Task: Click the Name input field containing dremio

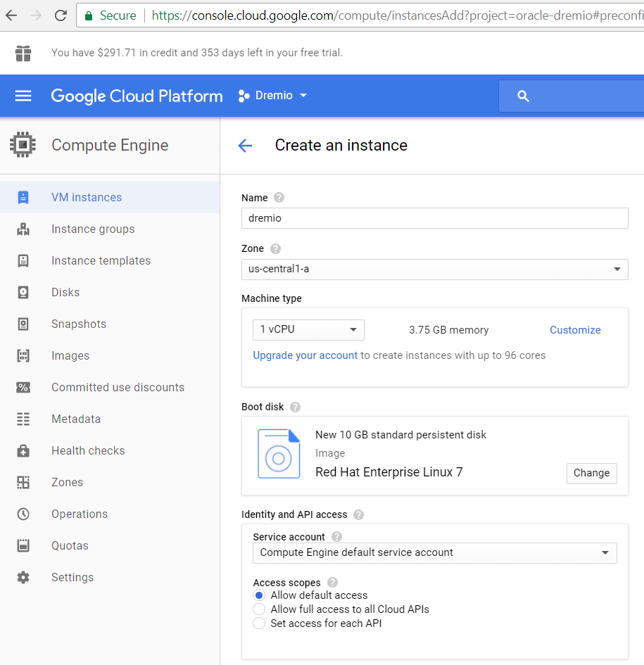Action: (434, 218)
